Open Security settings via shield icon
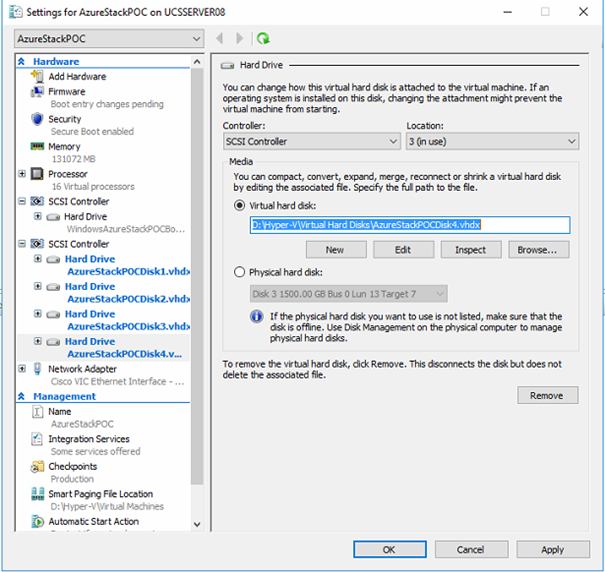 point(38,119)
